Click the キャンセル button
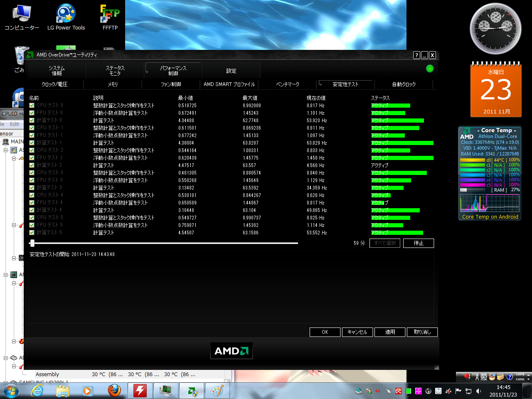 (357, 332)
